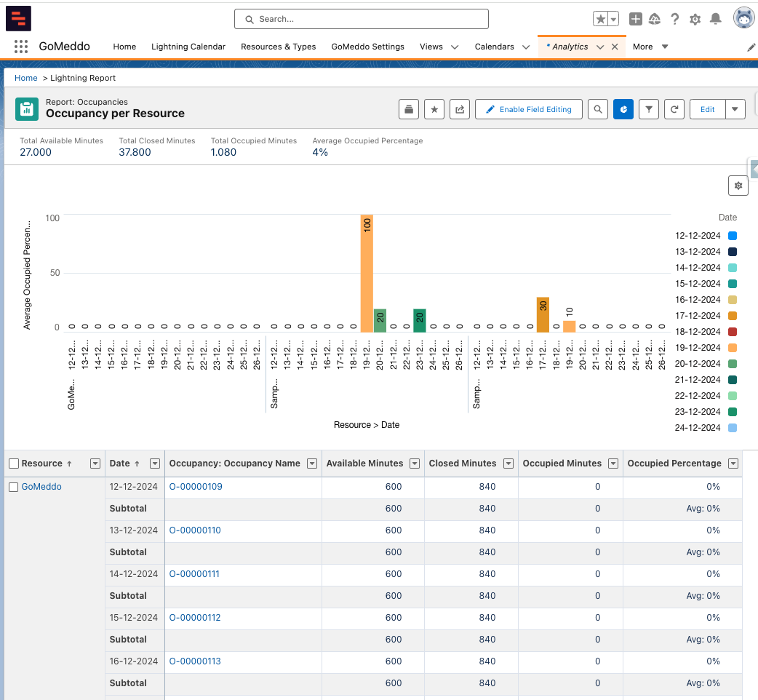
Task: Open Closed Minutes column menu dropdown
Action: coord(508,464)
